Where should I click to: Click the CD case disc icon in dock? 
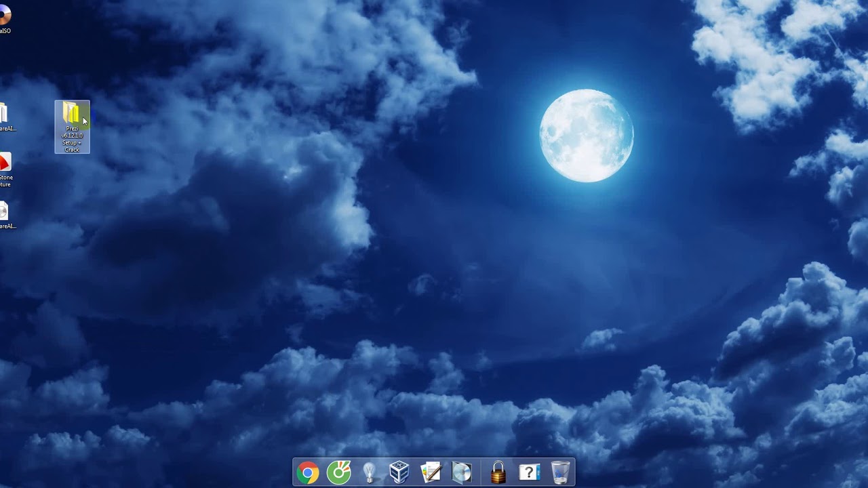[462, 472]
